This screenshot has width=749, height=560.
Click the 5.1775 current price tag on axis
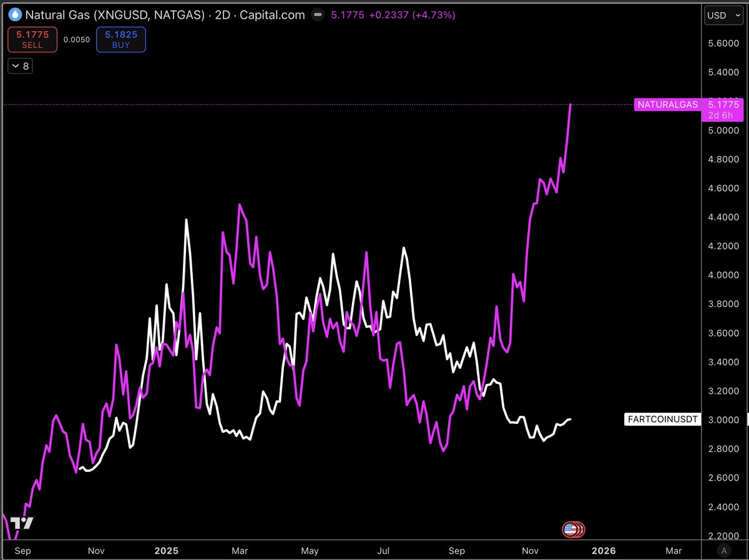coord(722,109)
